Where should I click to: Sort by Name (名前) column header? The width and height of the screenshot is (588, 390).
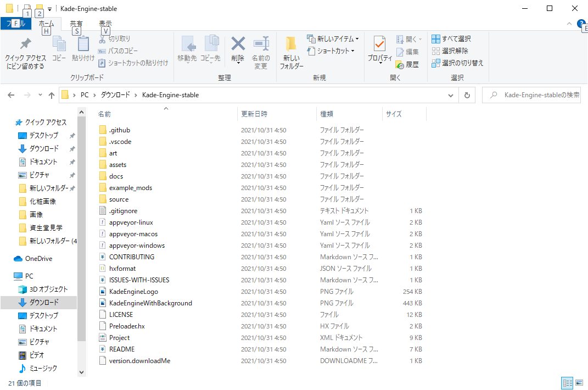click(x=104, y=114)
